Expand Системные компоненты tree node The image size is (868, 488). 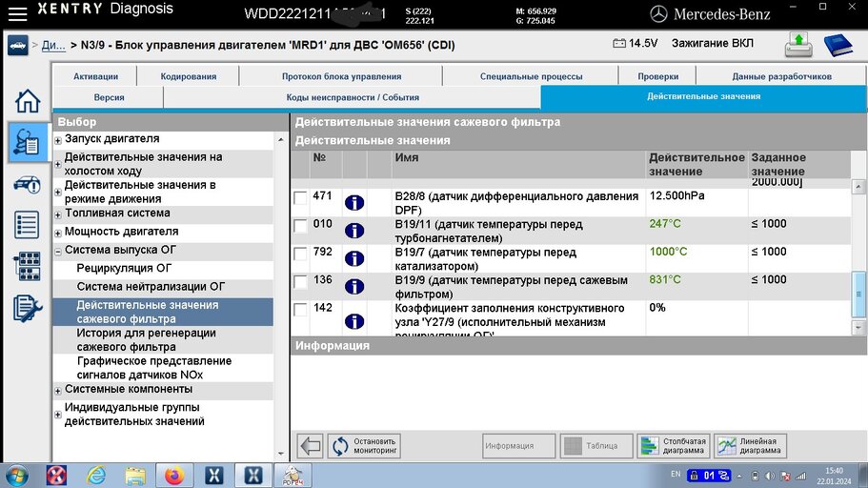57,391
